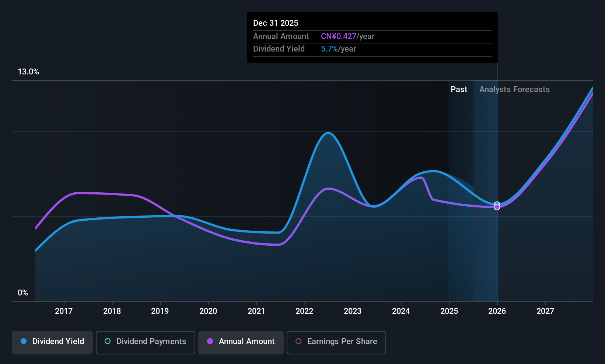Click the 2023 x-axis label
Image resolution: width=605 pixels, height=364 pixels.
pyautogui.click(x=353, y=311)
